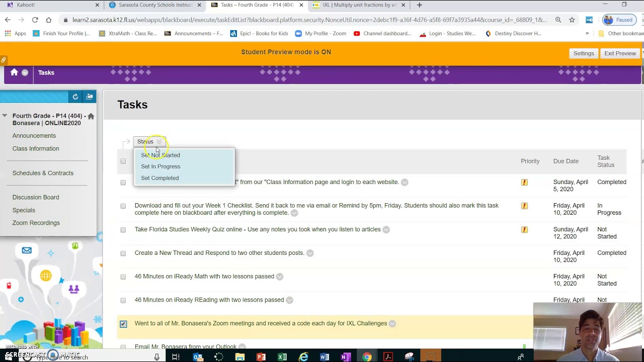Open Internet Explorer from the taskbar

pyautogui.click(x=303, y=357)
